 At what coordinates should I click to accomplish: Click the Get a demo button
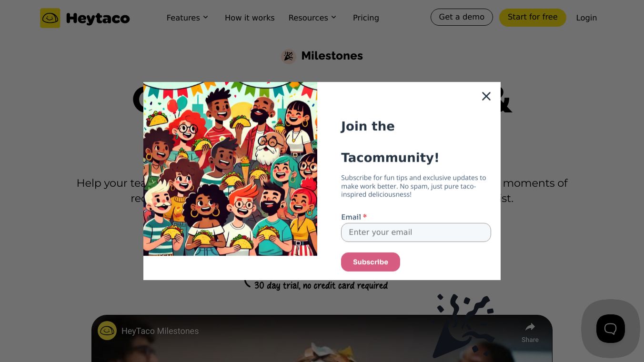point(462,17)
